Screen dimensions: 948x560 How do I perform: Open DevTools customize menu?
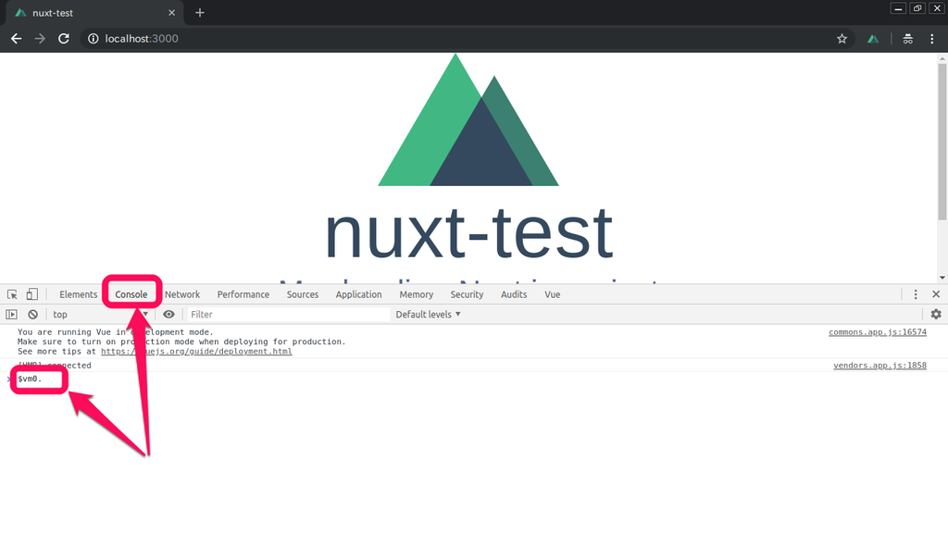(916, 294)
